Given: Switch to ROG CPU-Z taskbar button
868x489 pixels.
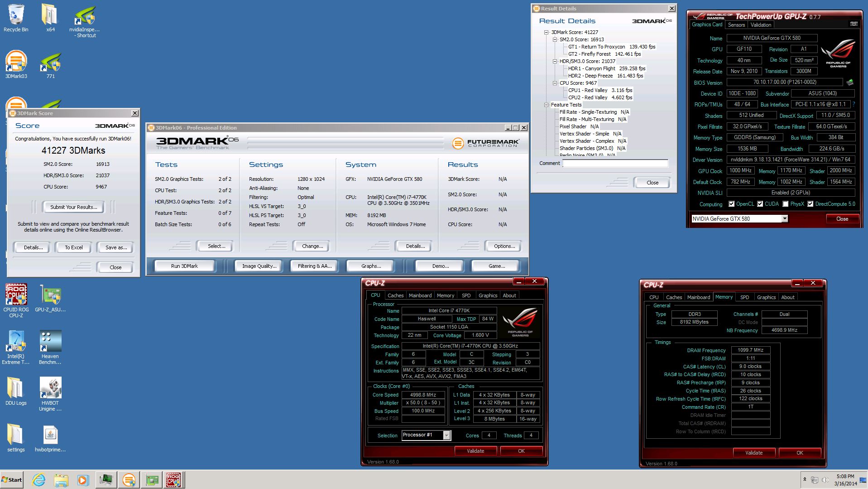Looking at the screenshot, I should click(x=173, y=480).
